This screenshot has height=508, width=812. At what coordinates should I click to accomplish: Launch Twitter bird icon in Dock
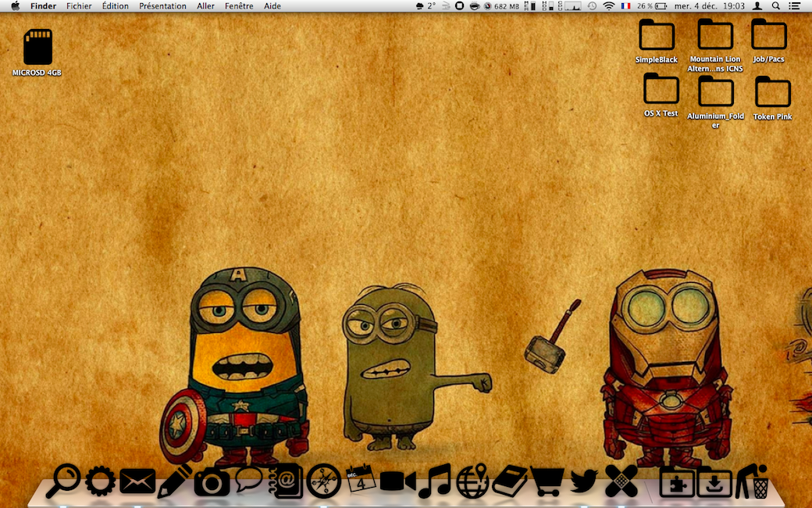(584, 480)
